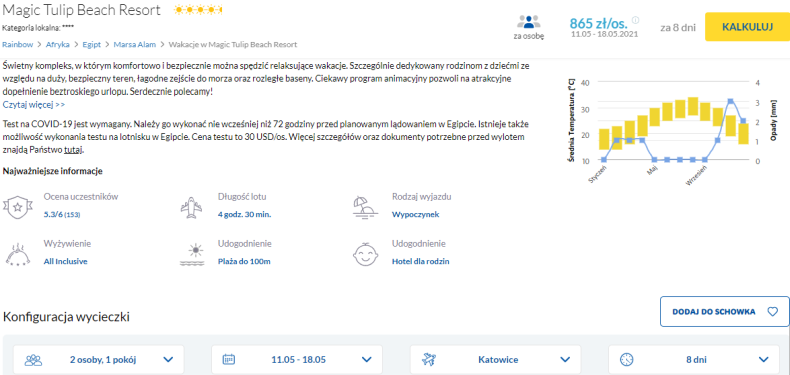Click the people group icon in the room selector

pyautogui.click(x=33, y=360)
